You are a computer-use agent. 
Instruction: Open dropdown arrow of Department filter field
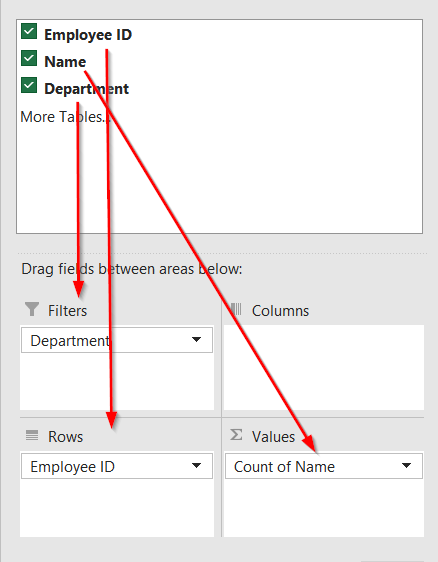point(196,339)
